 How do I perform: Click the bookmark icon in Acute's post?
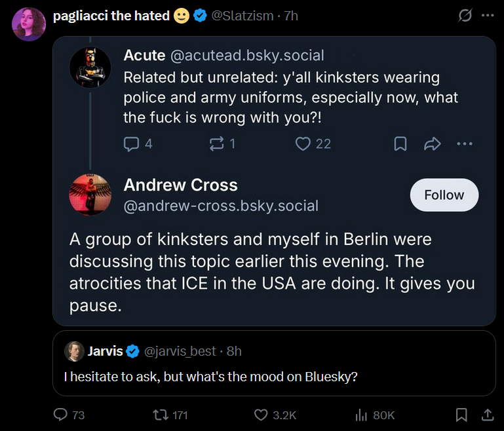click(400, 143)
